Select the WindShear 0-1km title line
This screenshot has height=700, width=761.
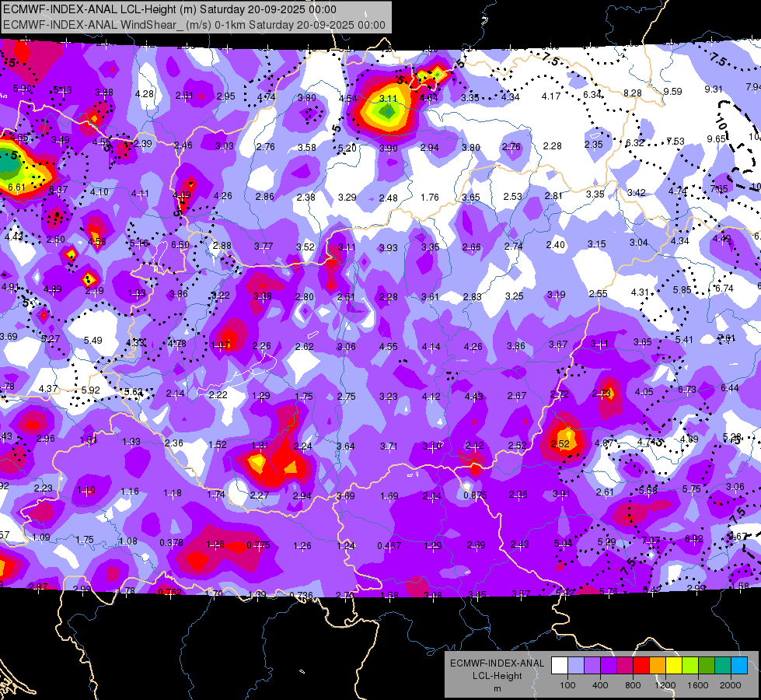point(194,25)
